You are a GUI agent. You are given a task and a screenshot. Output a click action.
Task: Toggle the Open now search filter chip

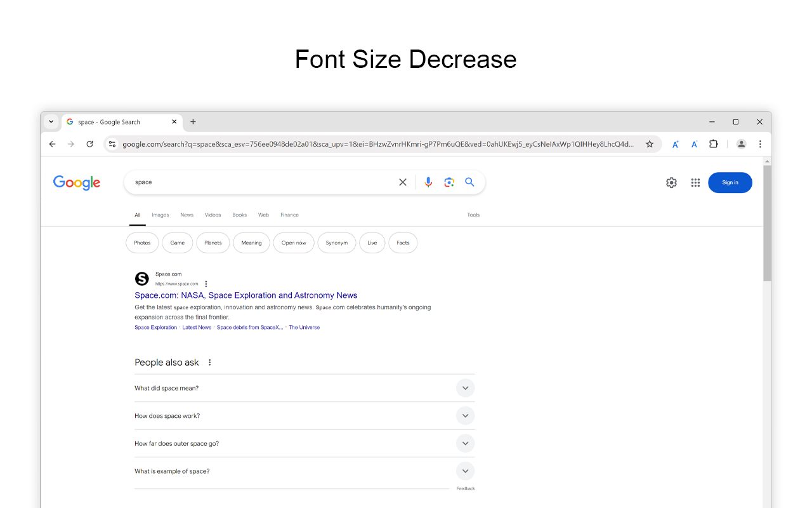point(293,243)
